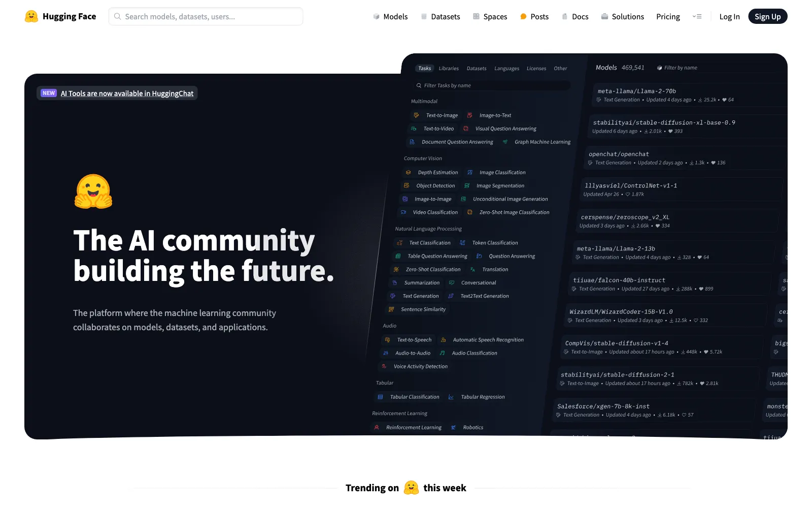Open the WizardLM/WizardCoder-15B-V1.0 model card
Image resolution: width=812 pixels, height=508 pixels.
tap(666, 315)
